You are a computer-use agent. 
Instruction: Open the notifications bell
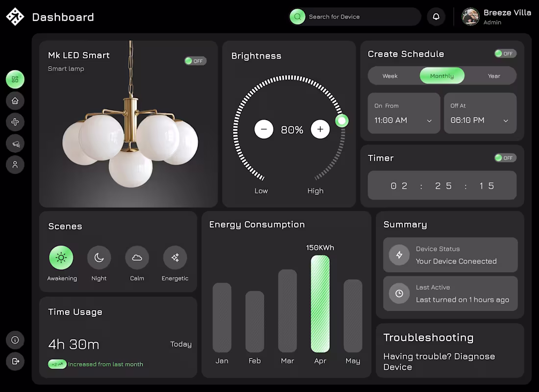pos(436,17)
